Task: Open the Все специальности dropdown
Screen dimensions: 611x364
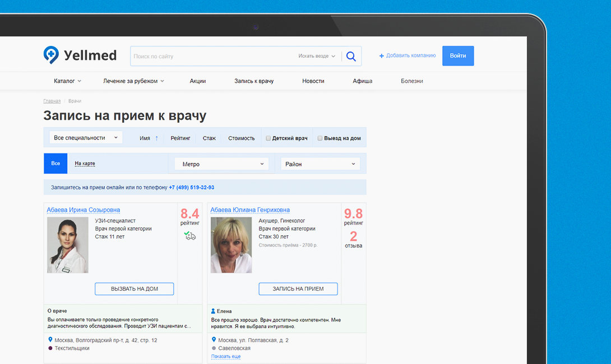Action: tap(86, 137)
